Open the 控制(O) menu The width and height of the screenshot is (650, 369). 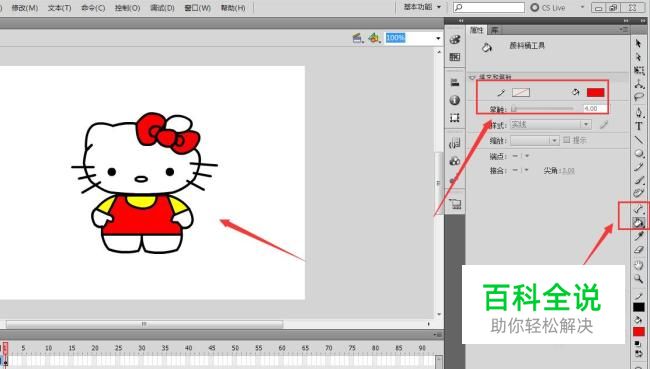click(x=127, y=8)
